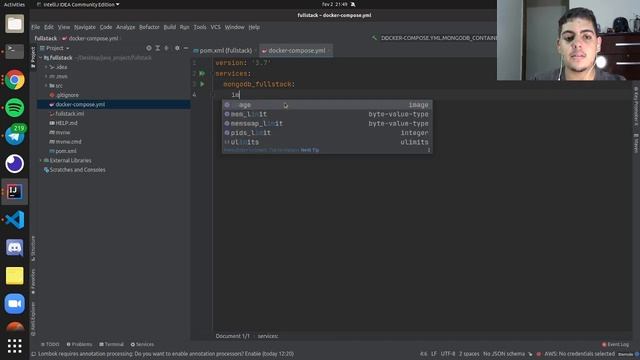Open Tools menu

(200, 27)
